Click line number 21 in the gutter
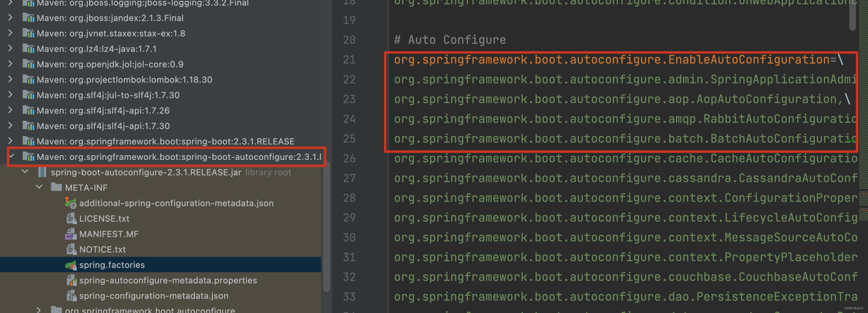The width and height of the screenshot is (868, 313). [x=349, y=60]
